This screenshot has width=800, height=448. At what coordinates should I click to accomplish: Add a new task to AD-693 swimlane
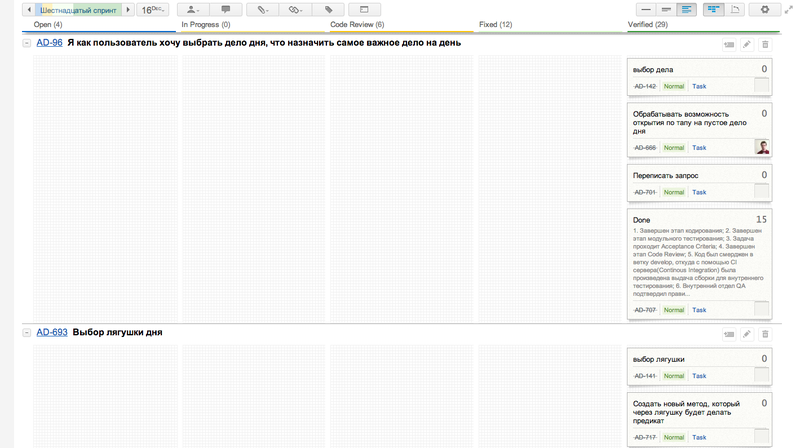coord(729,334)
